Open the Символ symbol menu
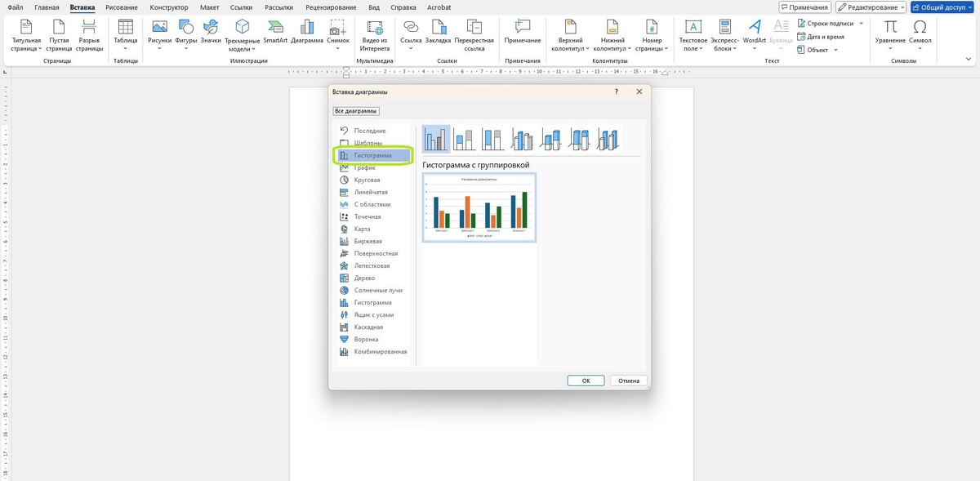The height and width of the screenshot is (481, 980). pyautogui.click(x=920, y=35)
